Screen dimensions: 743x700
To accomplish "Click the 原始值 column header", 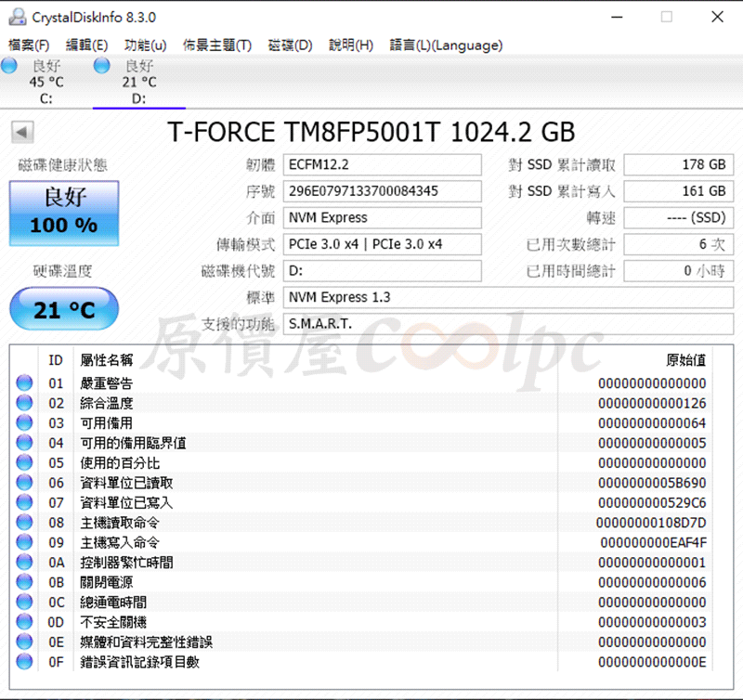I will point(685,360).
